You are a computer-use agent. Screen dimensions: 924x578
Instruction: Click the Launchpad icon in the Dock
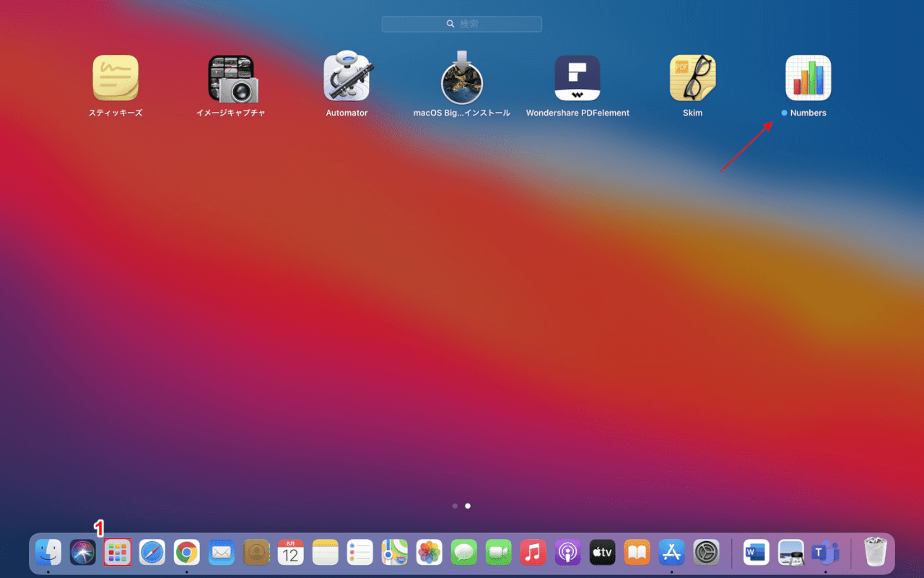click(x=118, y=553)
